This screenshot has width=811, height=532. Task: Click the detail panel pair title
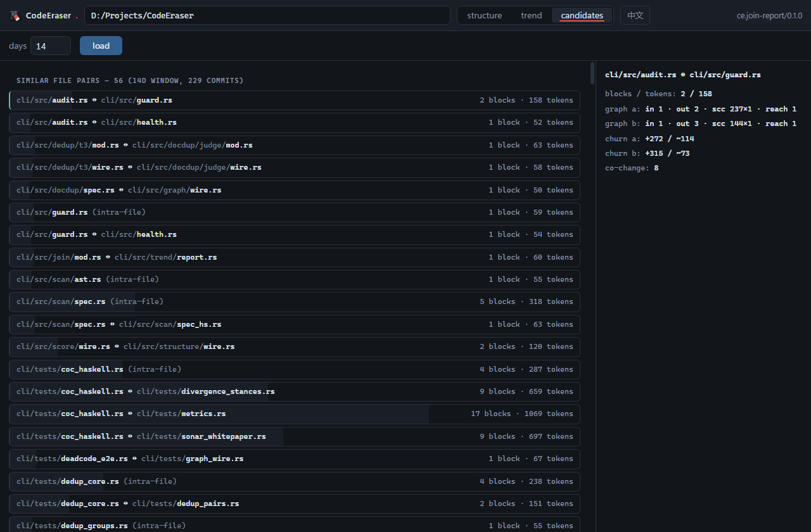(683, 75)
